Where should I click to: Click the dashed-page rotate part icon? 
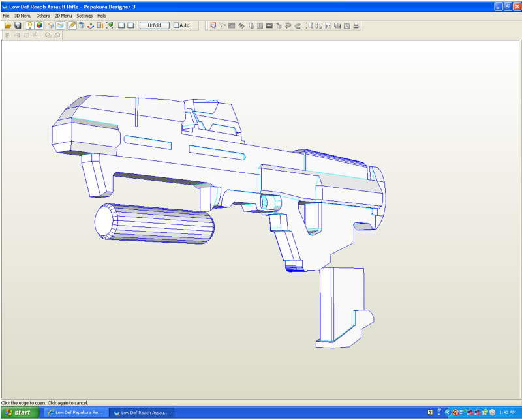251,25
